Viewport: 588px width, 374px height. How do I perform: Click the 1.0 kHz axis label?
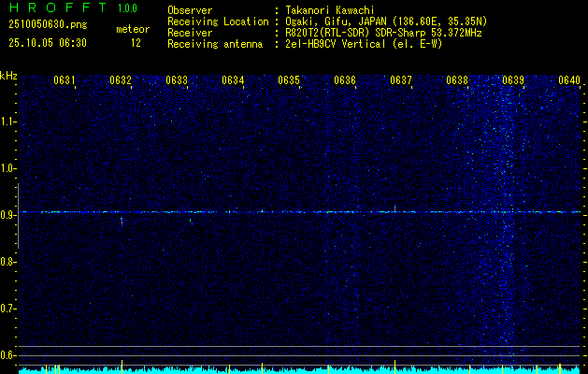pos(8,168)
